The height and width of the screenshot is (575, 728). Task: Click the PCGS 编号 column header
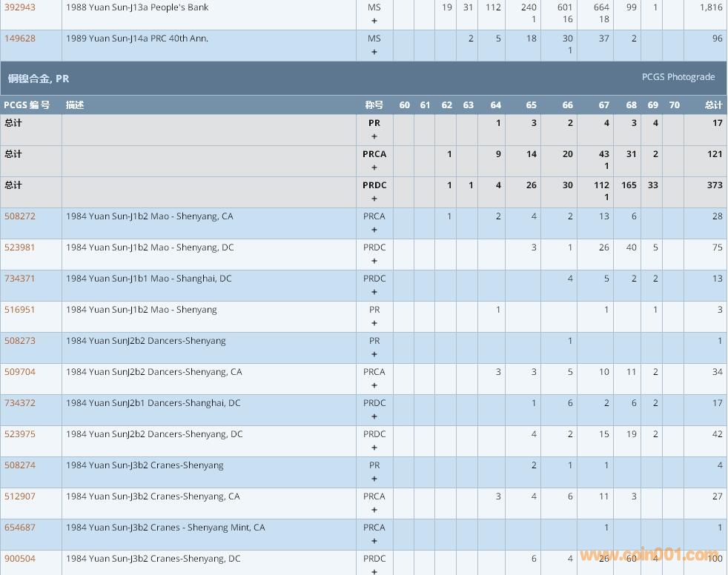[27, 105]
